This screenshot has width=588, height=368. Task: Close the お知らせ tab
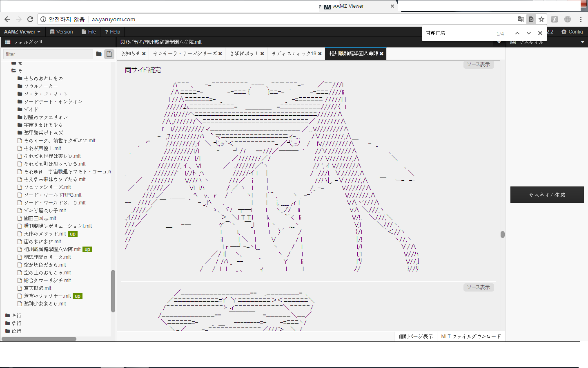click(144, 54)
